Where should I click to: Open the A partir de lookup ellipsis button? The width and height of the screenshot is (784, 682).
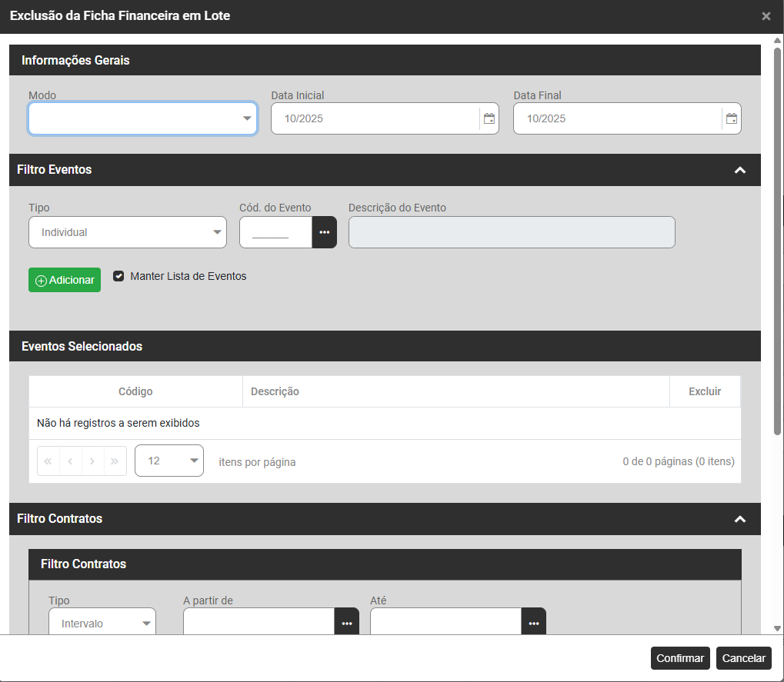[346, 622]
